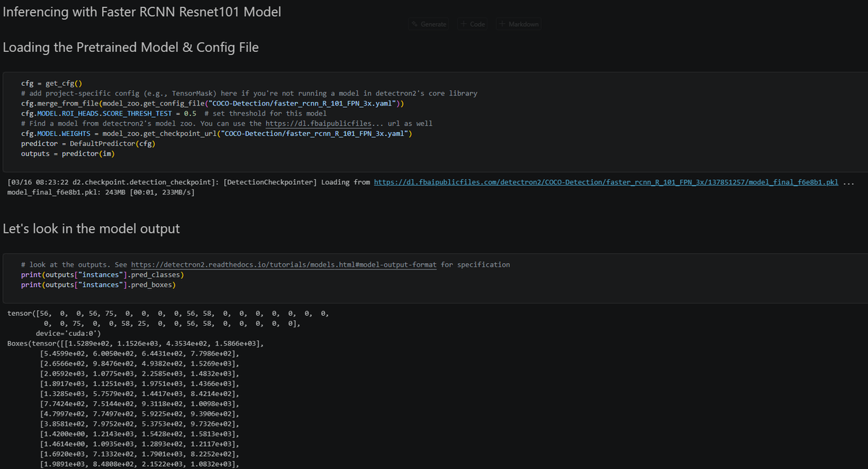
Task: Click the plus icon beside Markdown
Action: [x=503, y=25]
